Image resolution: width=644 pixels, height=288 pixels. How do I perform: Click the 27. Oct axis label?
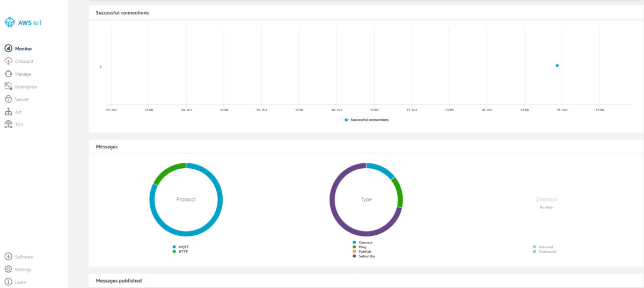tap(412, 110)
